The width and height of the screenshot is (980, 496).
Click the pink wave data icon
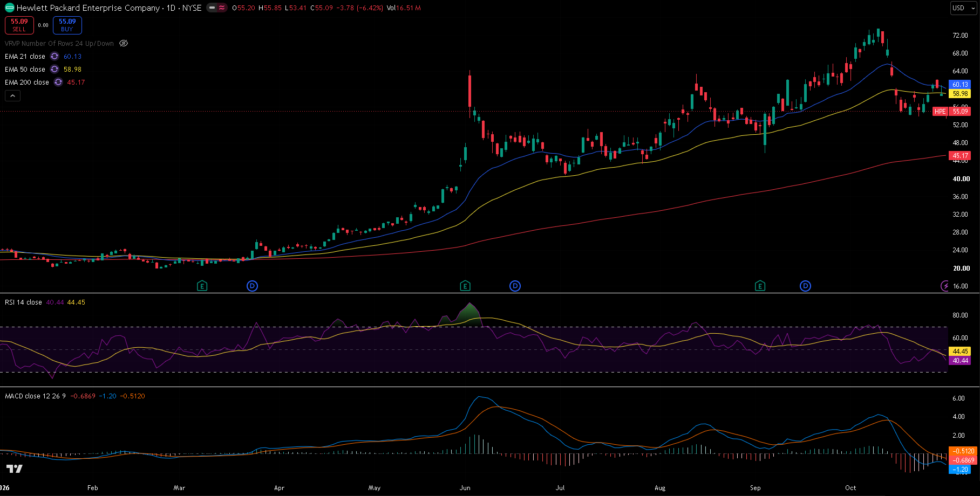222,8
